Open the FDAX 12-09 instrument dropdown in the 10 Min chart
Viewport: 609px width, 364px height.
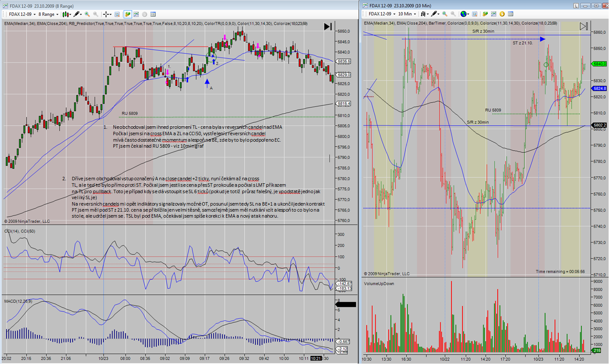pos(382,14)
